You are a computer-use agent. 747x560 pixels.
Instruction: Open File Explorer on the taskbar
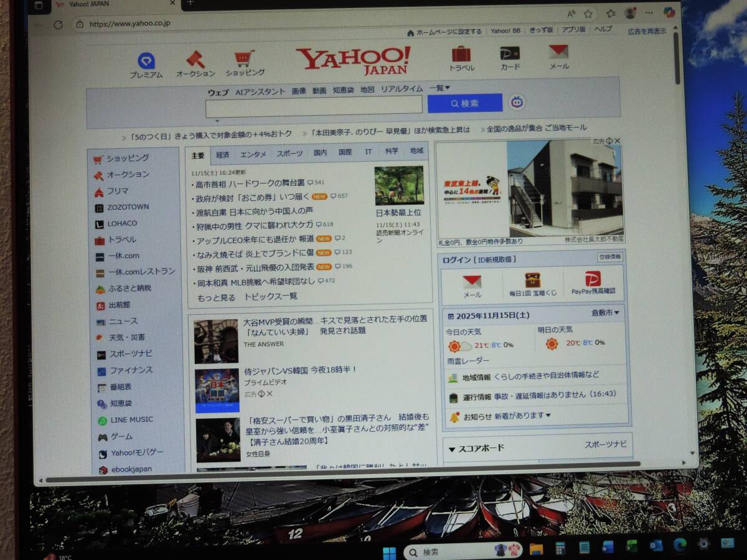pyautogui.click(x=536, y=549)
